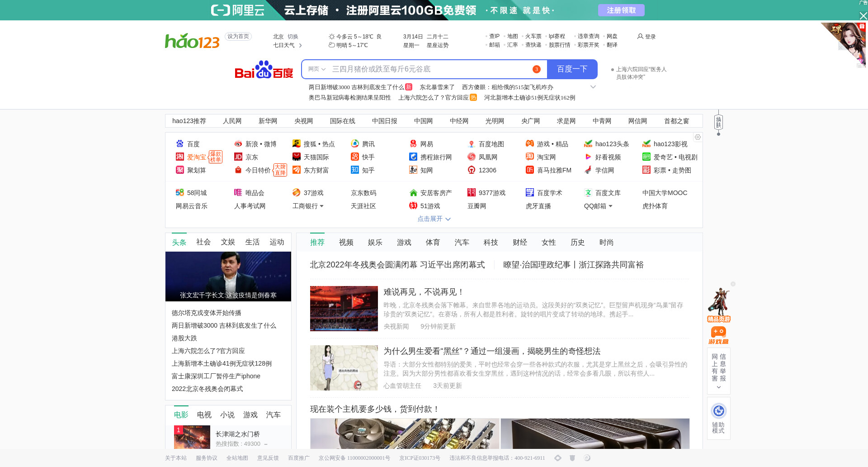Click 设为首页 button
Screen dimensions: 868x467
point(238,36)
